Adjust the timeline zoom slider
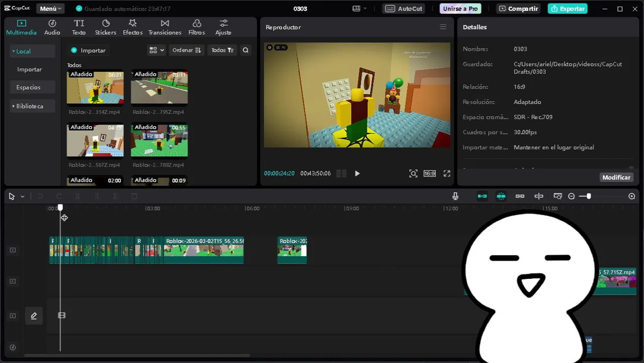Viewport: 644px width, 363px height. click(x=589, y=196)
